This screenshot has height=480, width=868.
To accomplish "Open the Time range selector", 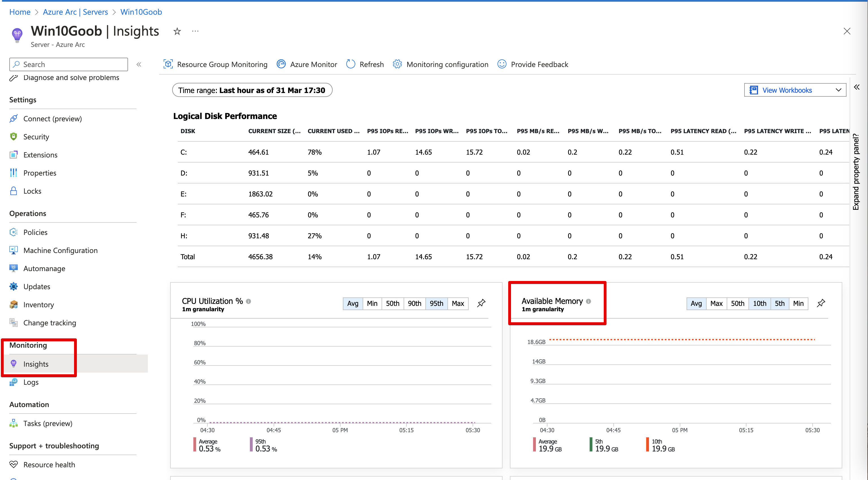I will 252,90.
